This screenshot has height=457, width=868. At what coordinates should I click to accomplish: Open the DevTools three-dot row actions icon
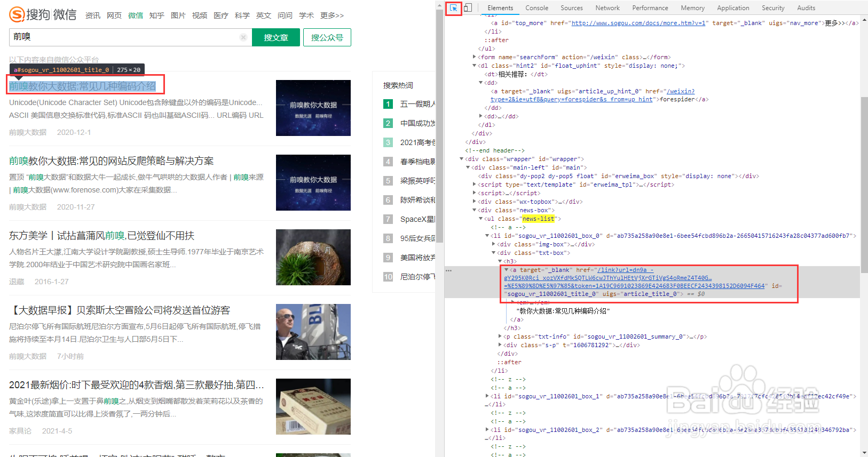[x=449, y=270]
